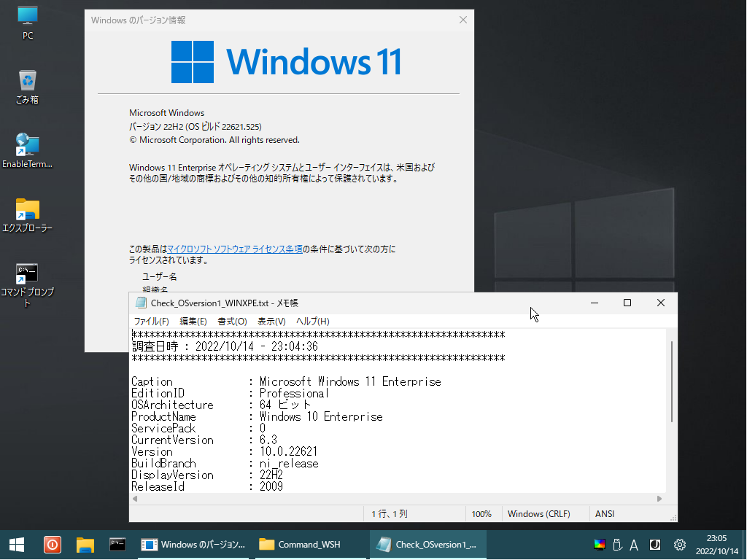Select the EnableTerm... desktop shortcut
Viewport: 747px width, 560px height.
pos(27,151)
